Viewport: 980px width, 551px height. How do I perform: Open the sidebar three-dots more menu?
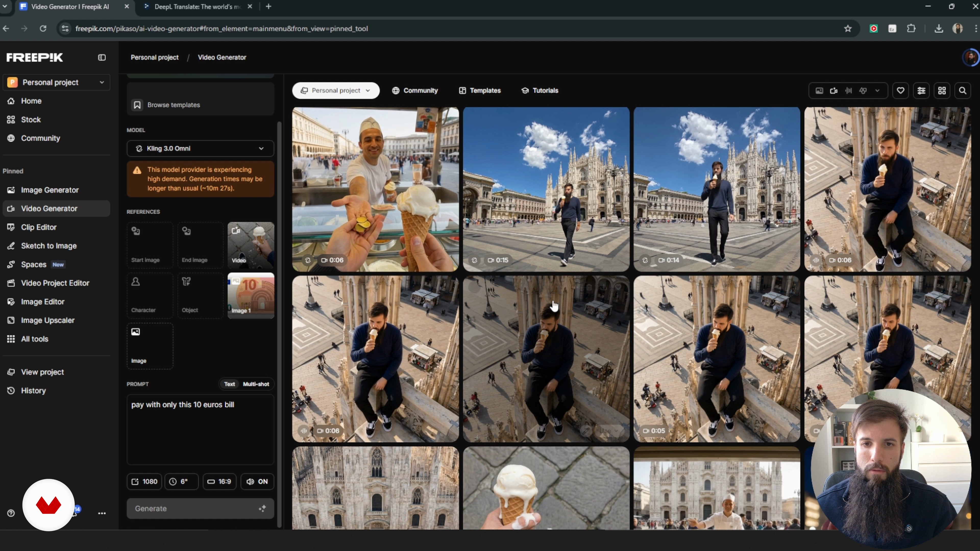click(102, 513)
